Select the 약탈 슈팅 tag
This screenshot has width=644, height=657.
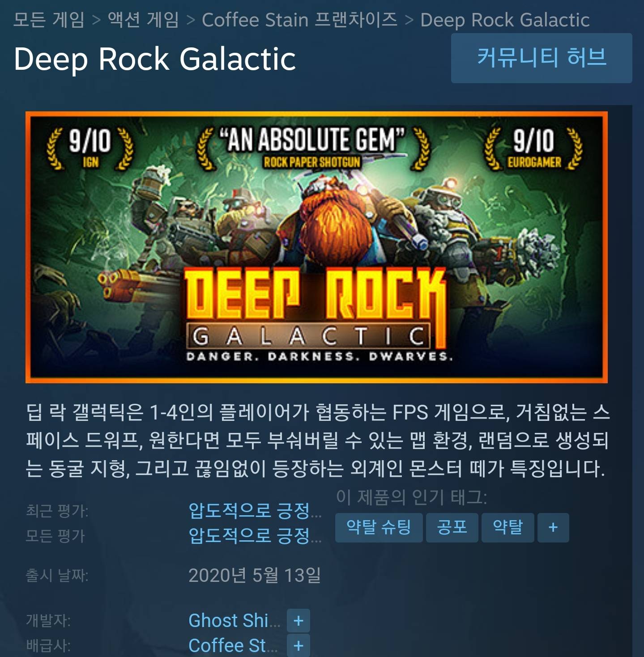click(379, 528)
